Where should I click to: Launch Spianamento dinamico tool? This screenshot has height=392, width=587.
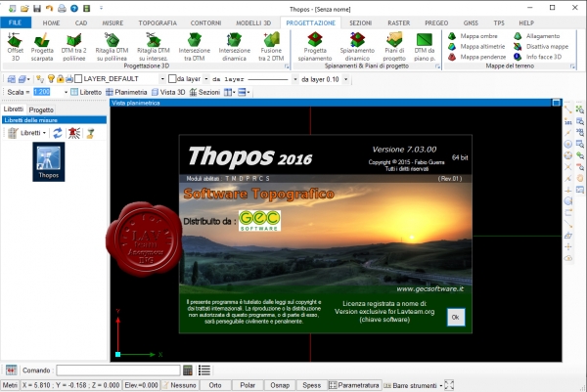coord(357,47)
